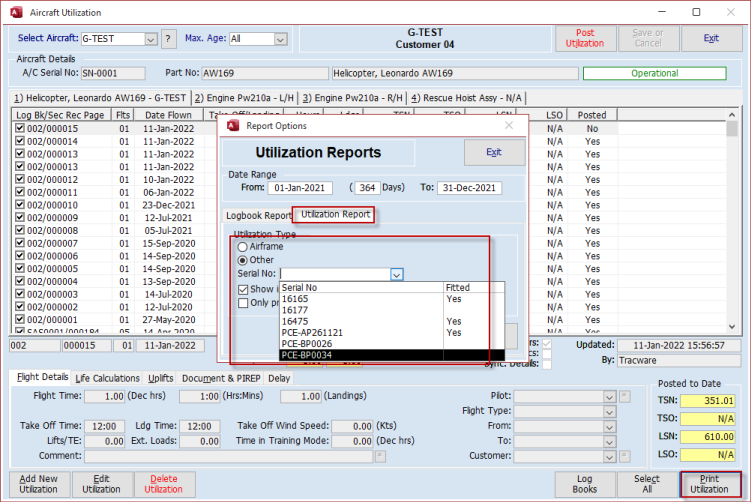
Task: Open the Uplifts tab
Action: 160,378
